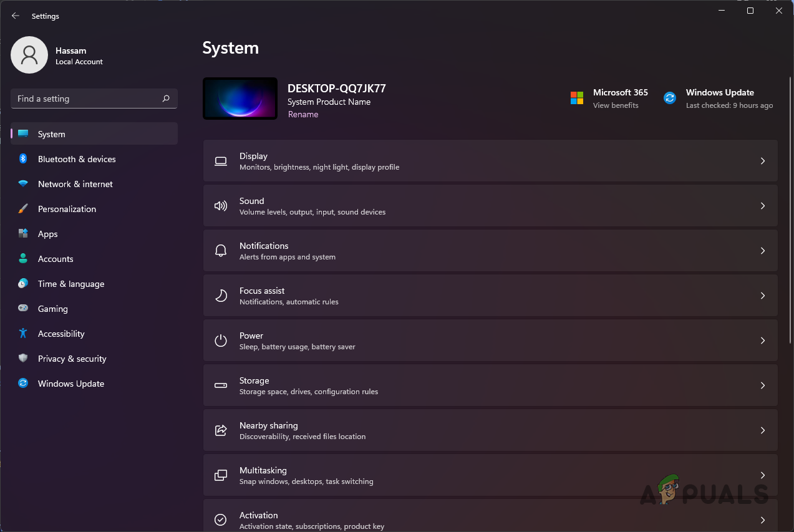Click the Rename link for the PC

(x=303, y=114)
